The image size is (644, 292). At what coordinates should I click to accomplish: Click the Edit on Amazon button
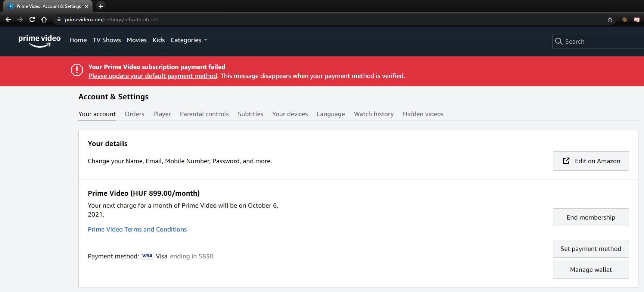[x=591, y=161]
